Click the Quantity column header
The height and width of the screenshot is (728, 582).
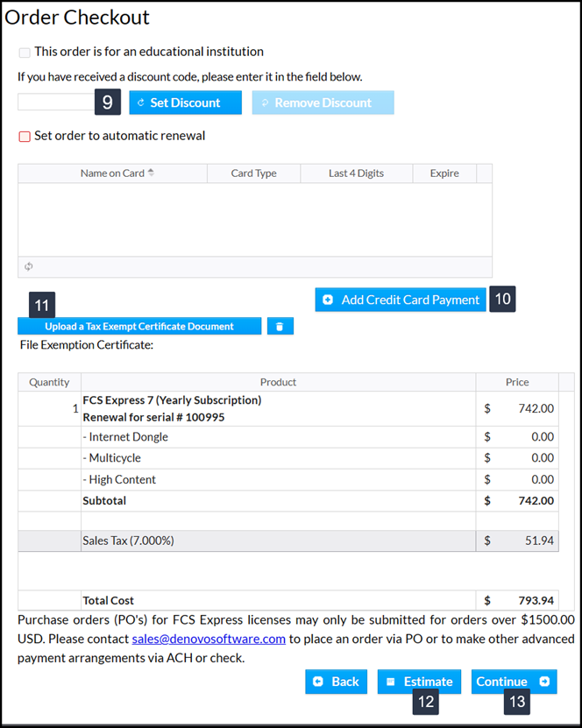(x=49, y=382)
